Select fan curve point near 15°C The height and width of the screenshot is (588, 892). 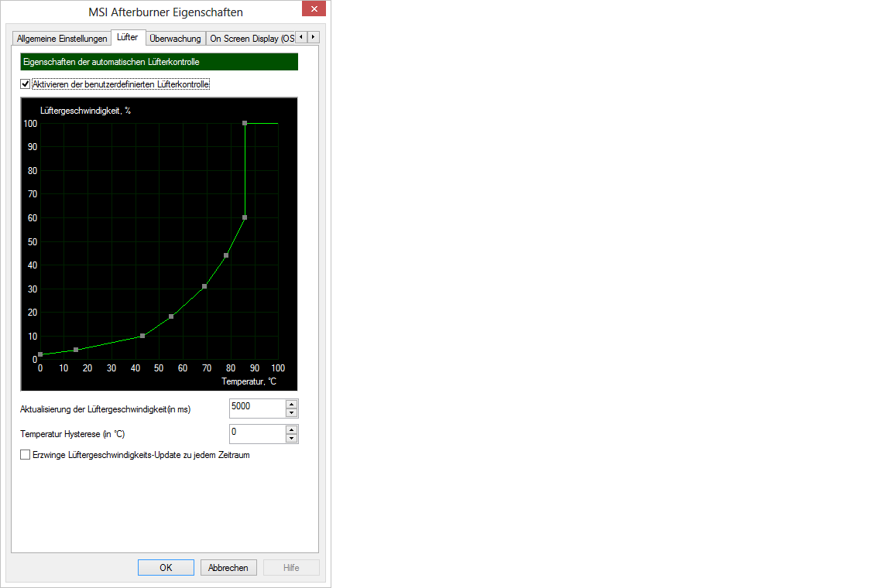click(76, 350)
